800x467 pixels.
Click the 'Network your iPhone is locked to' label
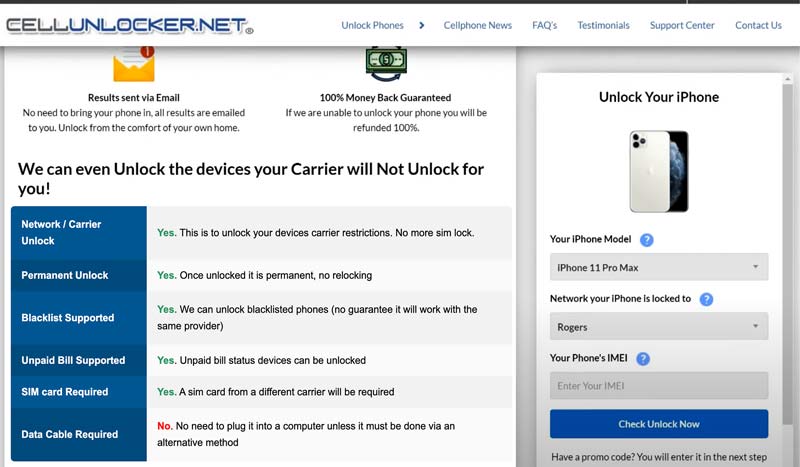tap(620, 299)
